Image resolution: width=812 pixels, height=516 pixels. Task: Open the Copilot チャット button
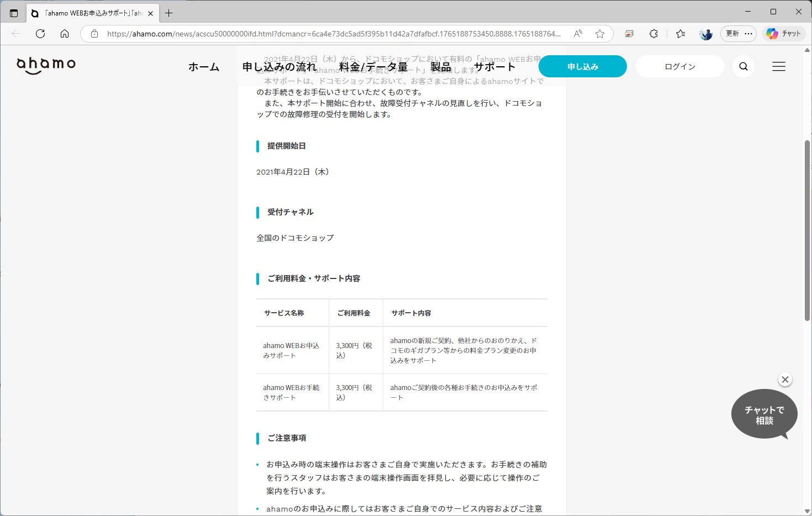(784, 34)
